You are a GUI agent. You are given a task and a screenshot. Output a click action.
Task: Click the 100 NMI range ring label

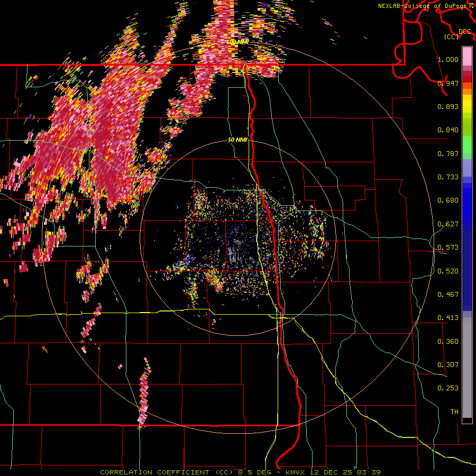[237, 42]
